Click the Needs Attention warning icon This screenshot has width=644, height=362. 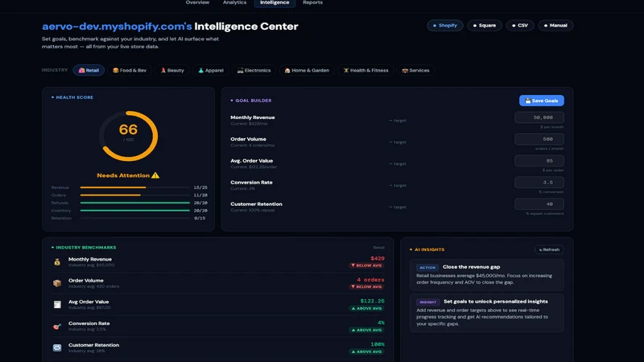pyautogui.click(x=155, y=175)
